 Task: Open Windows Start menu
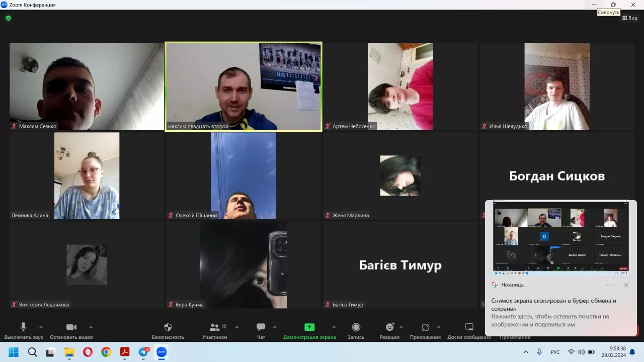click(14, 352)
